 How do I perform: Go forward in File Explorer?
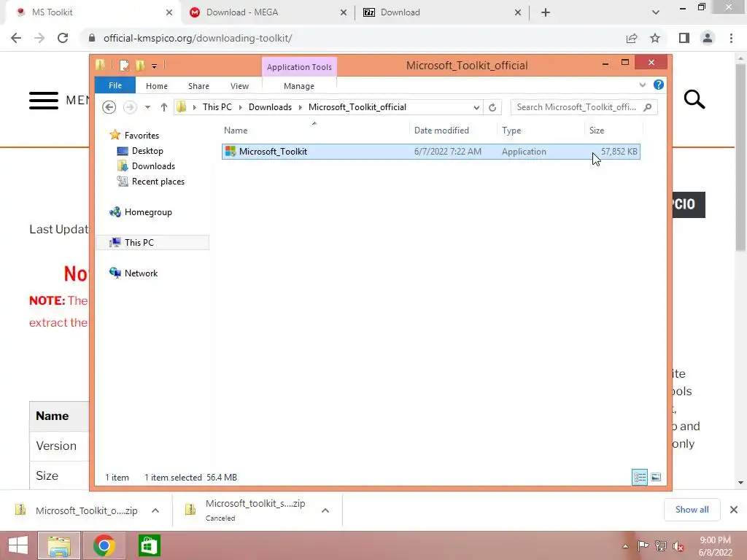(x=130, y=107)
